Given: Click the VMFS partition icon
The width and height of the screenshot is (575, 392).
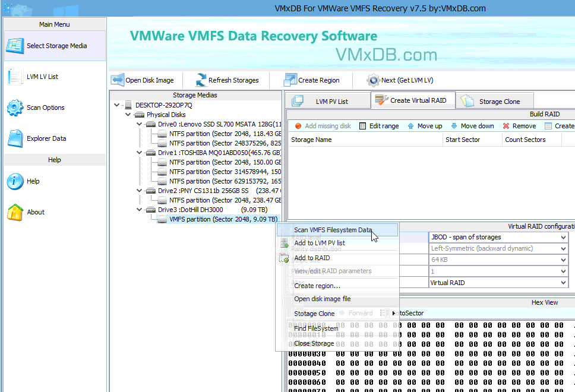Looking at the screenshot, I should pos(162,219).
